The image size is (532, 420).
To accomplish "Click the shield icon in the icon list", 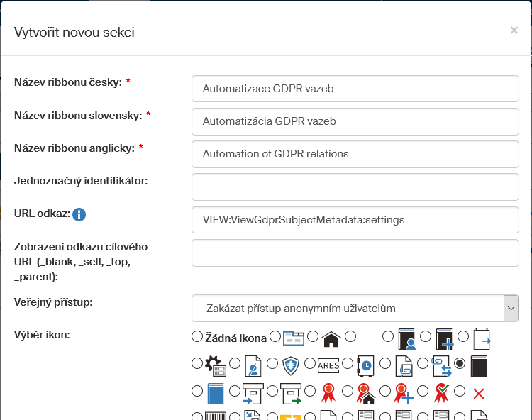I will coord(292,365).
